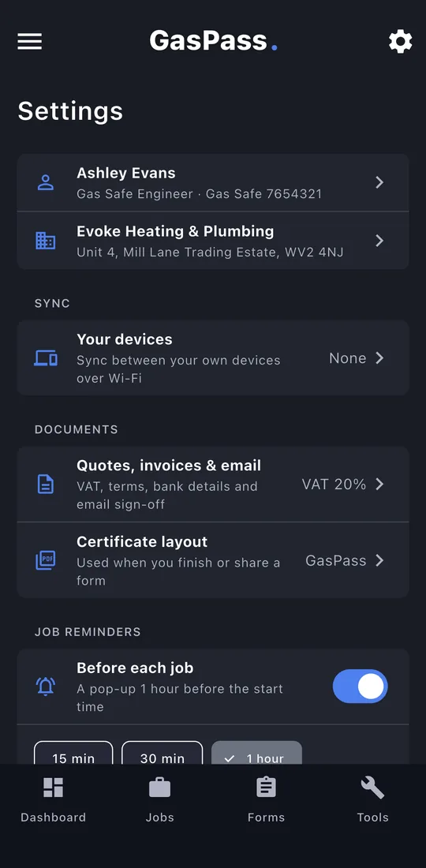426x868 pixels.
Task: Tap the PDF certificate layout icon
Action: point(46,560)
